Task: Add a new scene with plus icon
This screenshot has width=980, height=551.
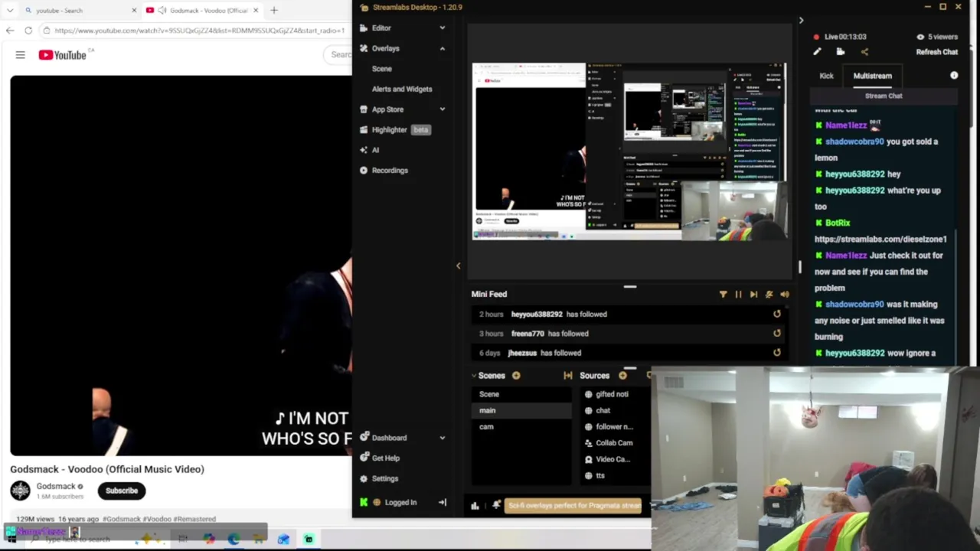Action: click(515, 376)
